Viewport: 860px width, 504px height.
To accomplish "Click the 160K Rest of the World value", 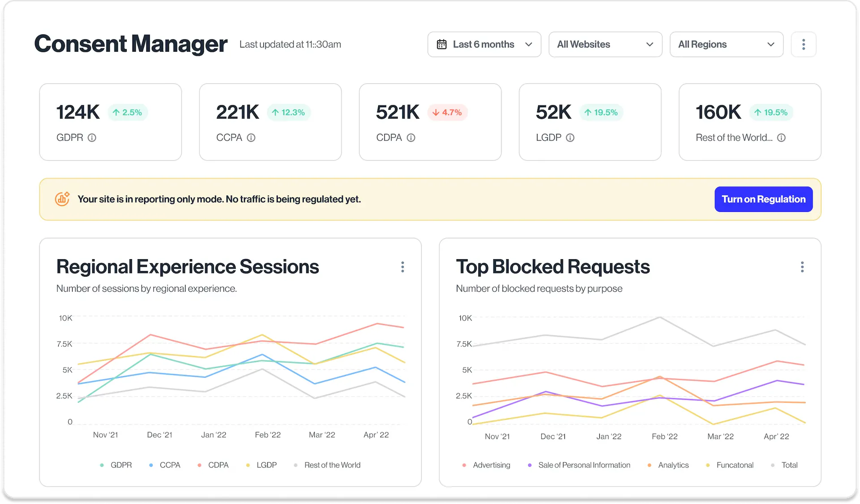I will [718, 112].
